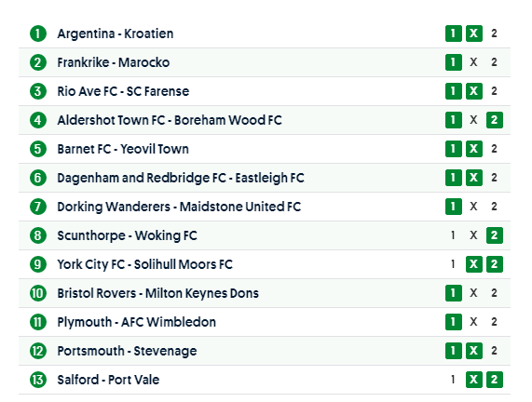Deselect the X pick for Portsmouth - Stevenage
Image resolution: width=532 pixels, height=402 pixels.
(474, 351)
